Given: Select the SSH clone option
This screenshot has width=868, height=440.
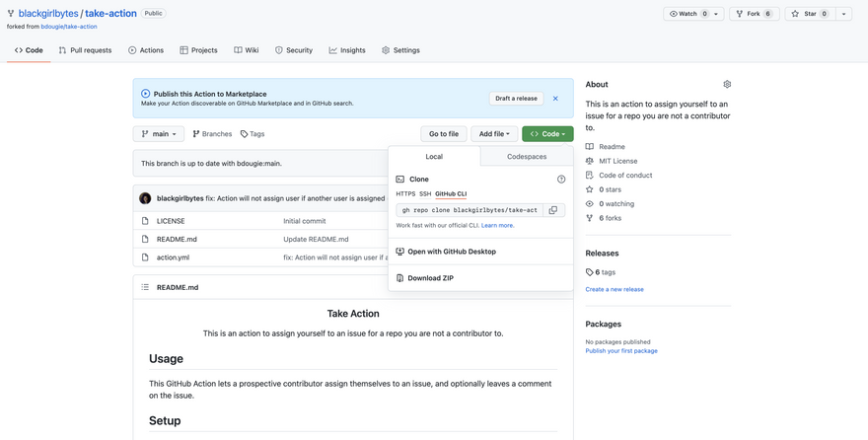Looking at the screenshot, I should (x=425, y=194).
